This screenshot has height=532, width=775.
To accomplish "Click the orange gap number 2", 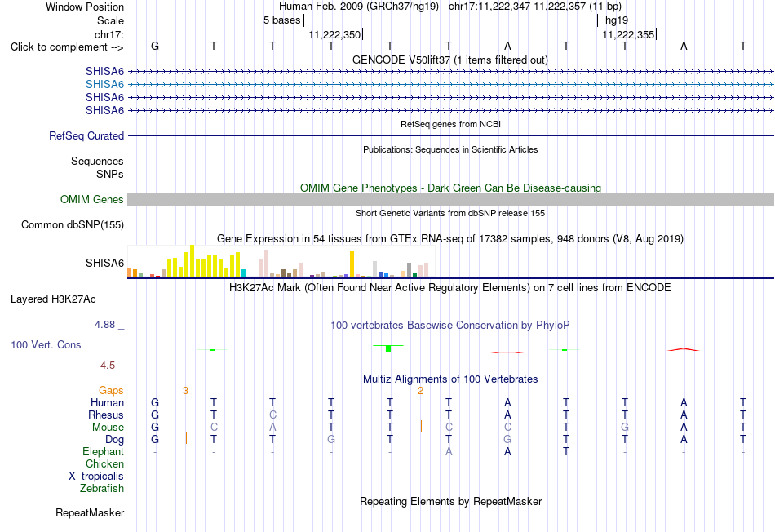I will [x=420, y=391].
